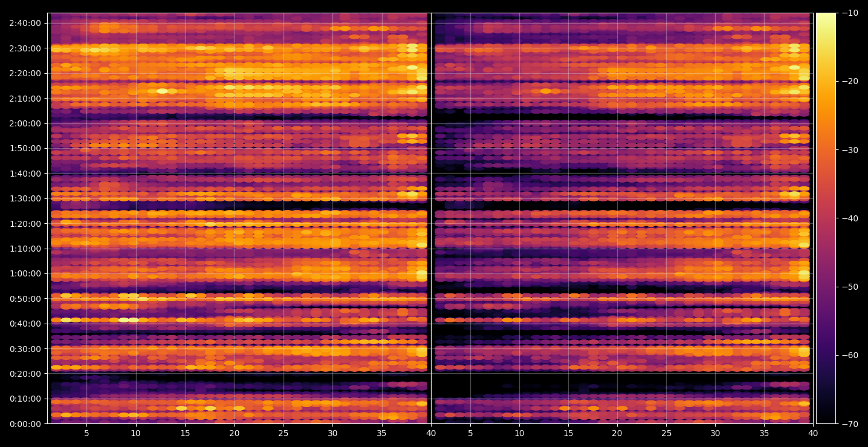Click the 0:30:00 time axis label
The image size is (868, 447).
(26, 348)
